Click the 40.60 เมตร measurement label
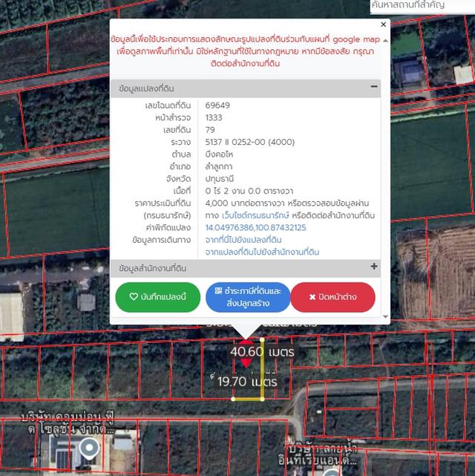 [262, 351]
